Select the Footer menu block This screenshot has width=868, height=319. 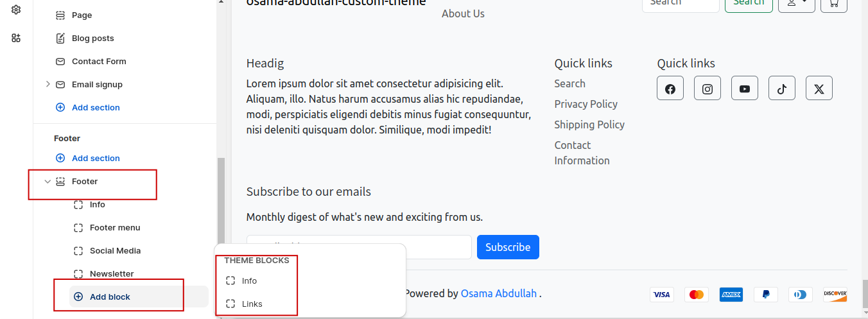(x=114, y=227)
